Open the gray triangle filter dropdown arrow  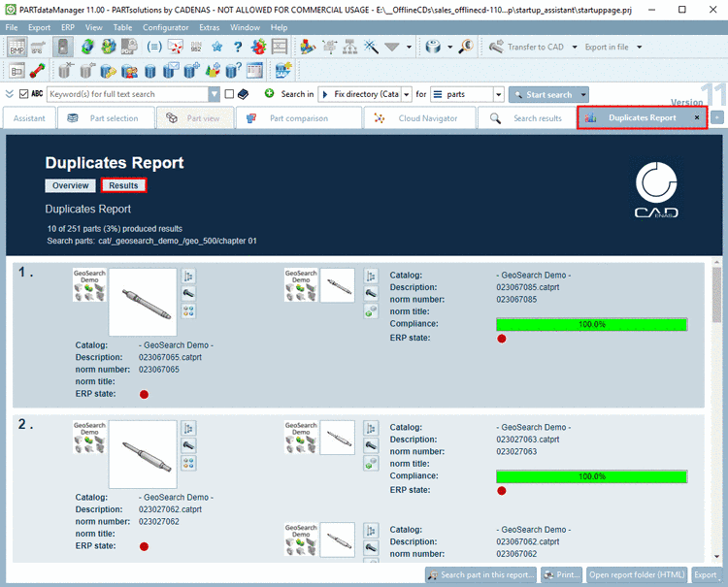click(x=409, y=47)
